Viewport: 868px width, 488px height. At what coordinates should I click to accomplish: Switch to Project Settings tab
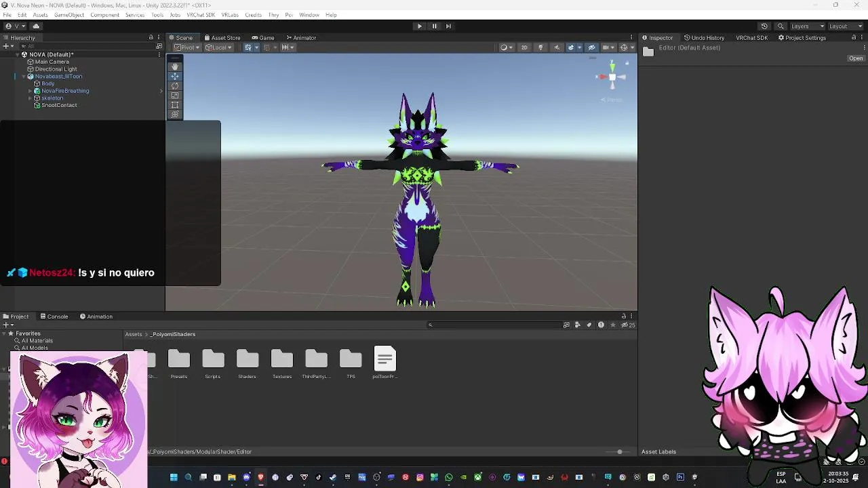802,38
